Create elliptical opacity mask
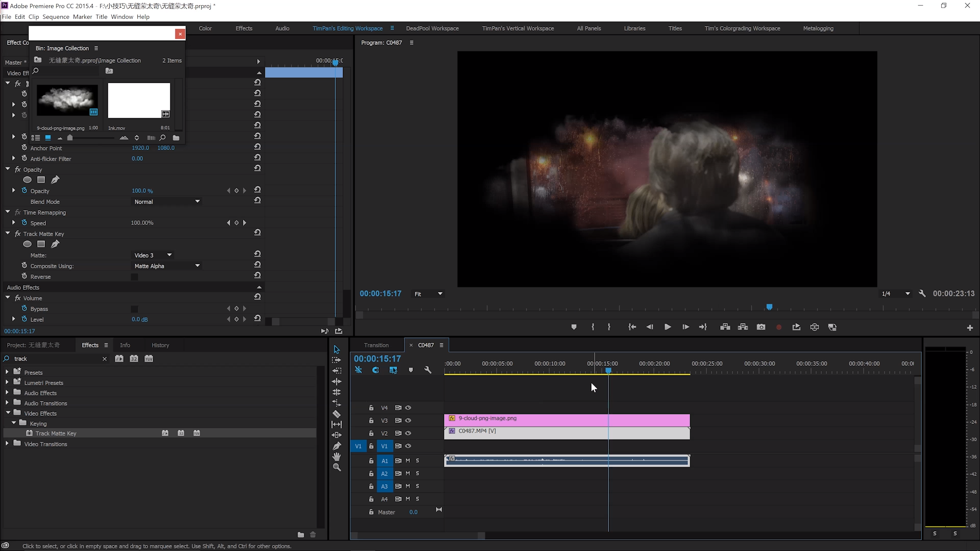The image size is (980, 551). (28, 180)
